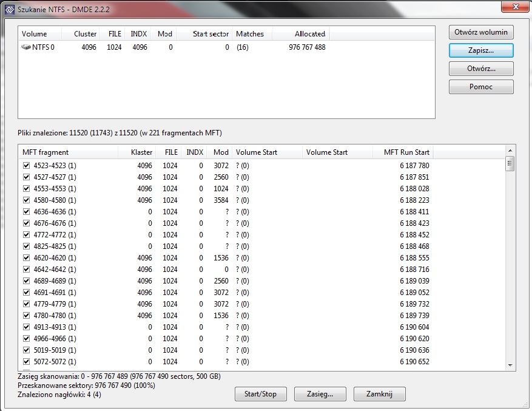This screenshot has height=411, width=532.
Task: Click the top INDX column header
Action: pyautogui.click(x=138, y=34)
